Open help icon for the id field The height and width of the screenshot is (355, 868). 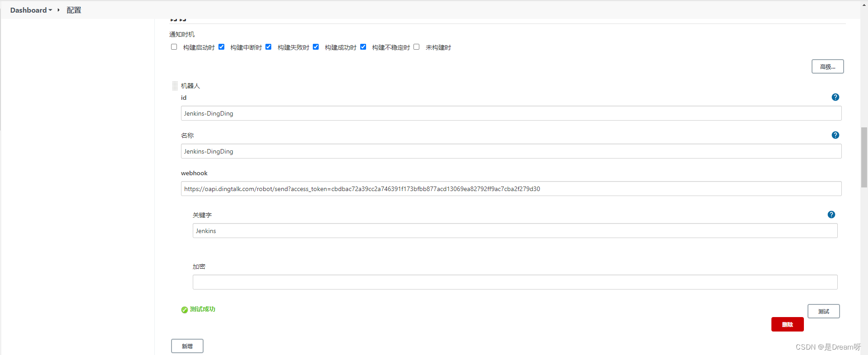coord(835,97)
